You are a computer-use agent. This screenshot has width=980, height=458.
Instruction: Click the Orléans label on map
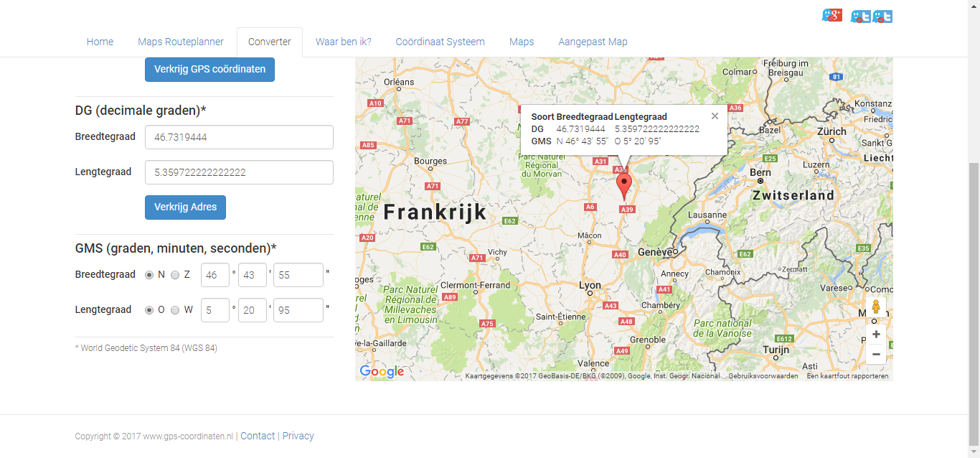399,82
